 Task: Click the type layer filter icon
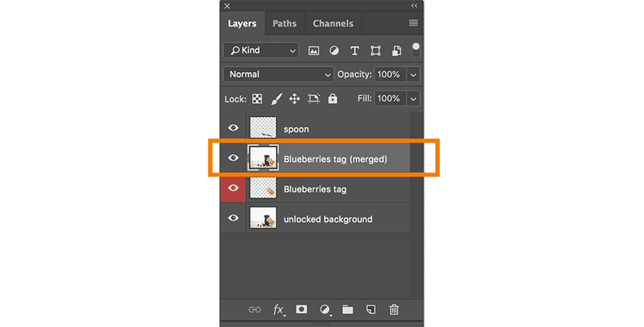355,50
